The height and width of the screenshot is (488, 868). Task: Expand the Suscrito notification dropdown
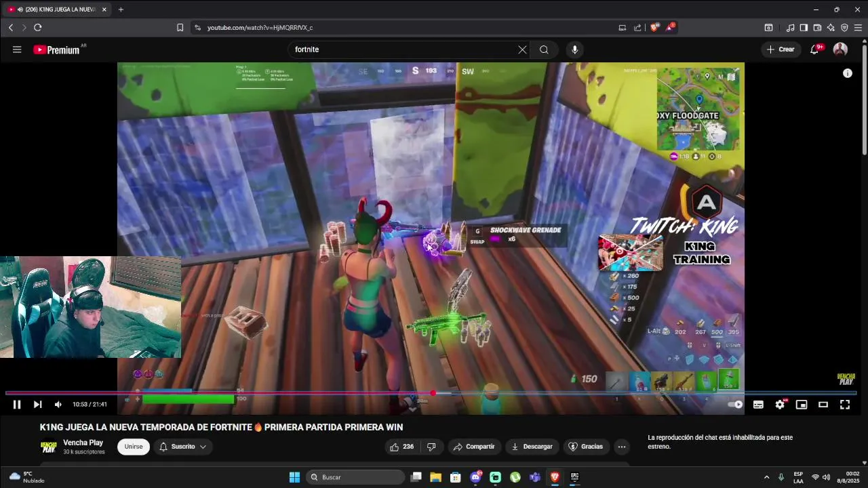pyautogui.click(x=182, y=447)
